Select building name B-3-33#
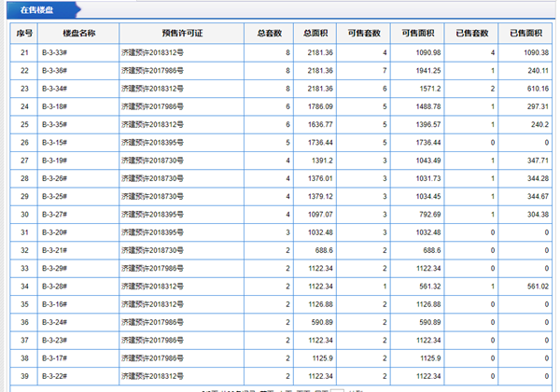Viewport: 560px width, 392px height. (55, 53)
